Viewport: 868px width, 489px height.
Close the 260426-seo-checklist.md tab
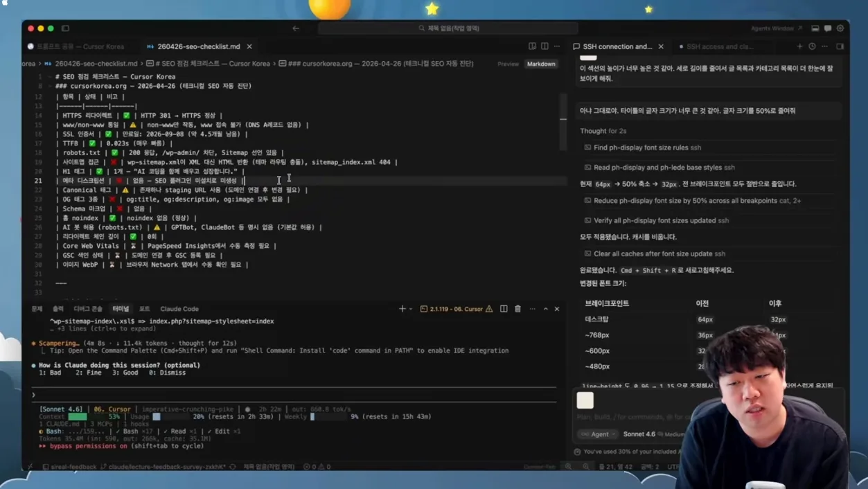tap(249, 46)
